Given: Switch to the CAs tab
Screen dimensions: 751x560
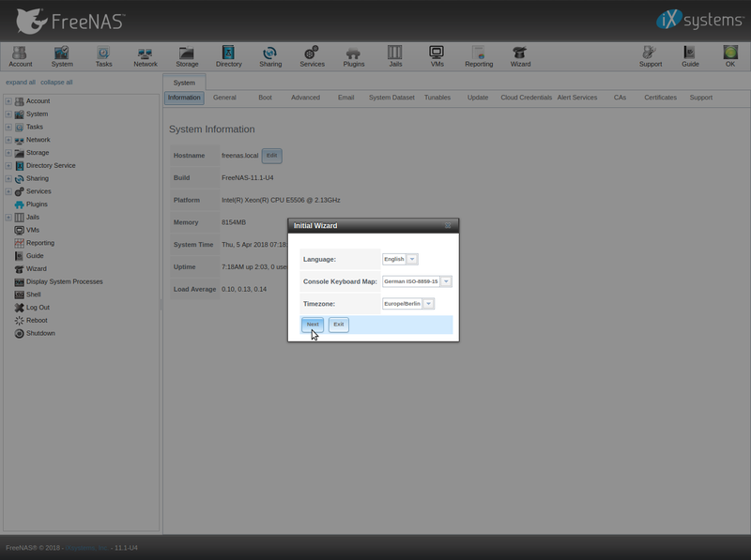Looking at the screenshot, I should [x=620, y=98].
